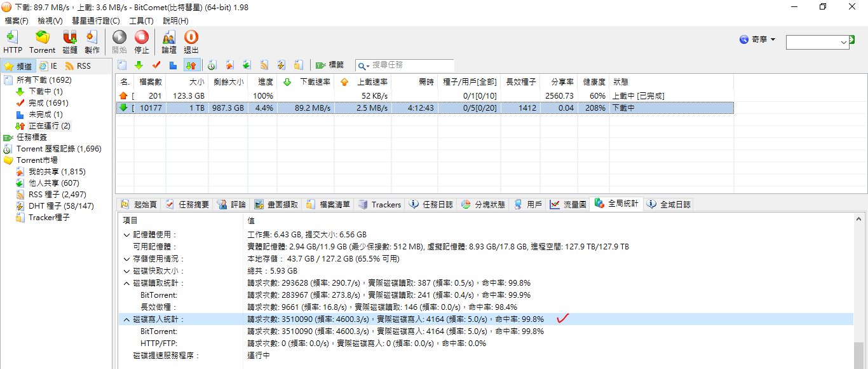Viewport: 868px width, 369px height.
Task: Click the RSS page filter icon in task toolbar
Action: pyautogui.click(x=264, y=65)
